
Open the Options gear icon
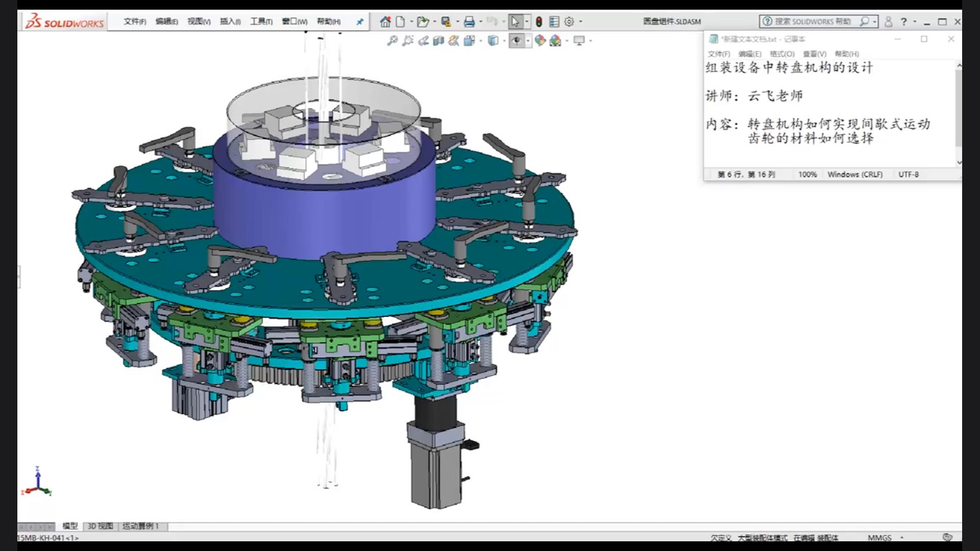click(570, 22)
